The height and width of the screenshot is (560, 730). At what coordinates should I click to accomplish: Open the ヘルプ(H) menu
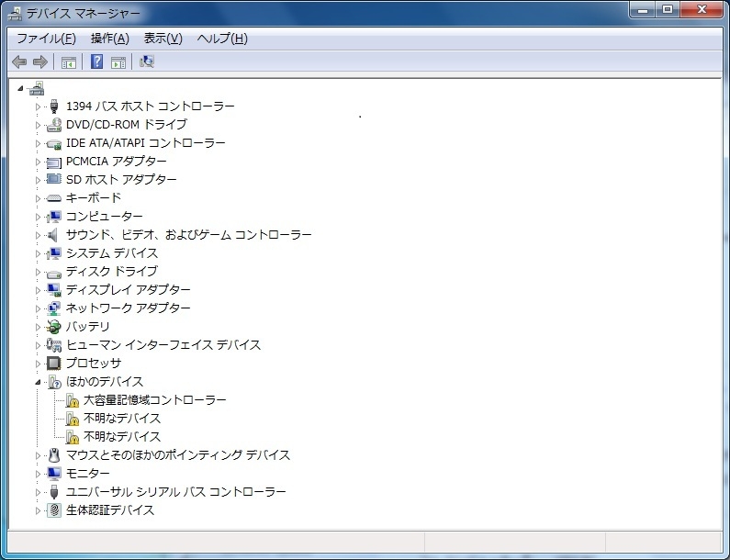click(222, 39)
